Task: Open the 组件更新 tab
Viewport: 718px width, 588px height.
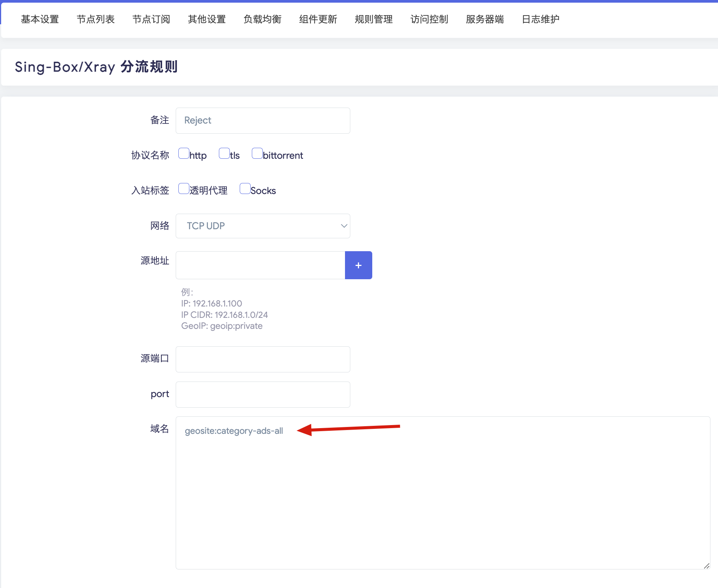Action: pyautogui.click(x=318, y=19)
